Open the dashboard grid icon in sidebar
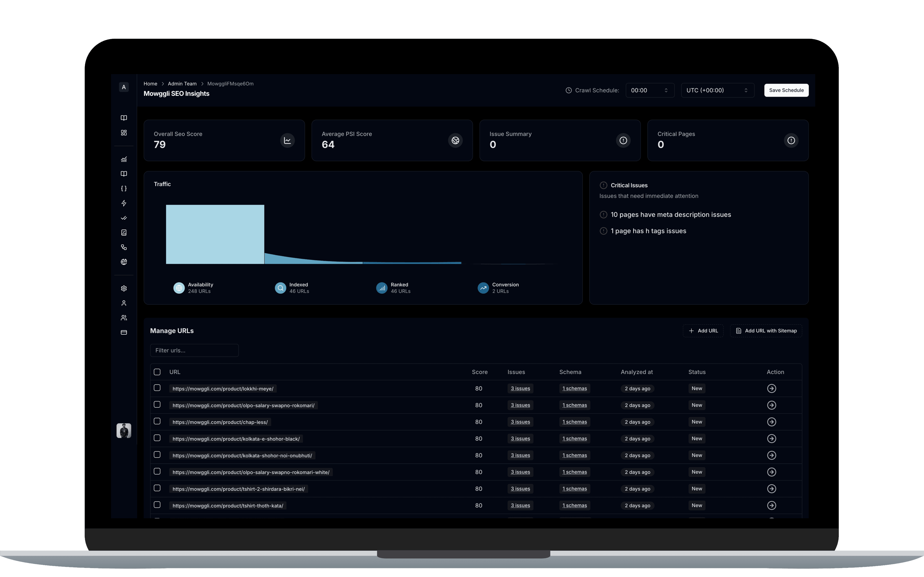Image resolution: width=924 pixels, height=577 pixels. (124, 133)
